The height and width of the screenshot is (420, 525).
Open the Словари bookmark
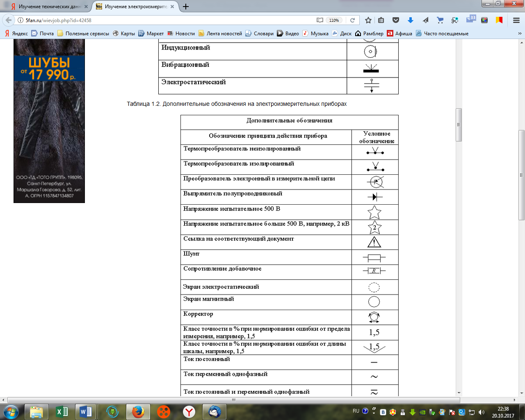click(260, 34)
